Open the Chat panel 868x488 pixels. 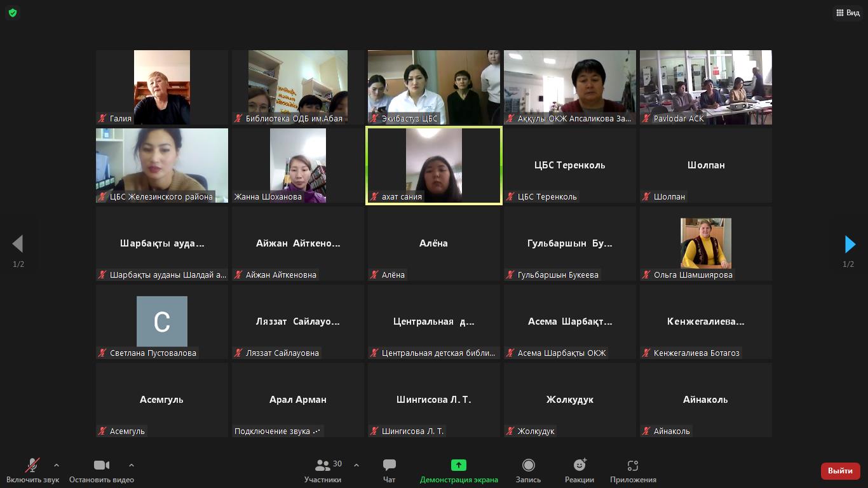point(390,466)
